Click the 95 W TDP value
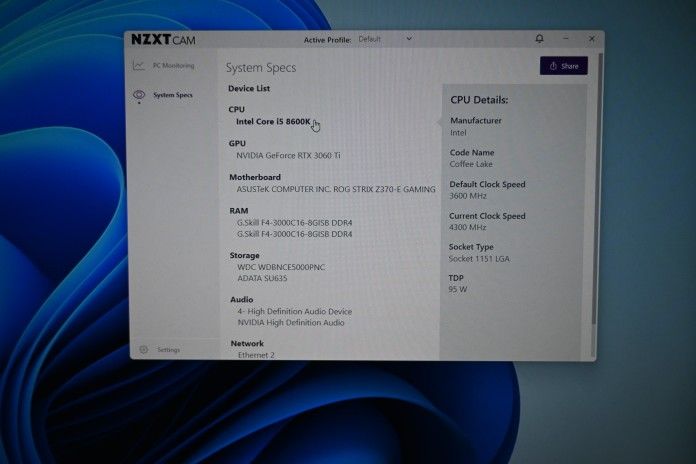Screen dimensions: 696x464 click(458, 290)
